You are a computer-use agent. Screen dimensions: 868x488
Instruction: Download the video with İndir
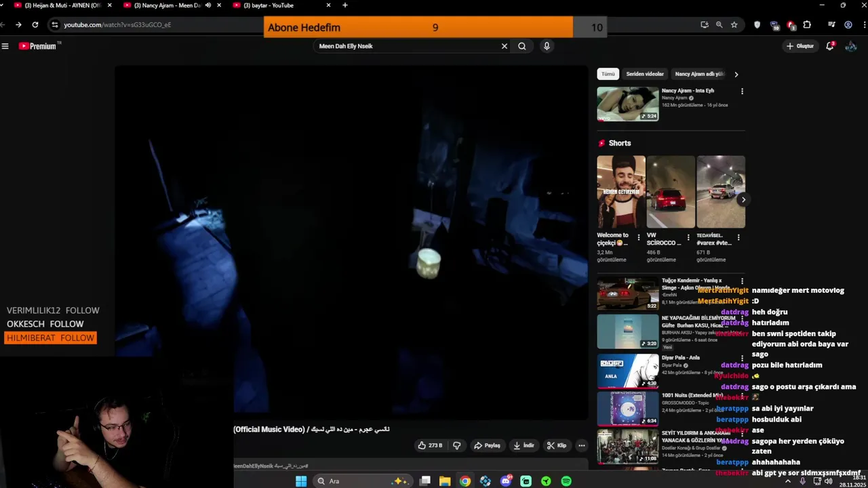(524, 445)
